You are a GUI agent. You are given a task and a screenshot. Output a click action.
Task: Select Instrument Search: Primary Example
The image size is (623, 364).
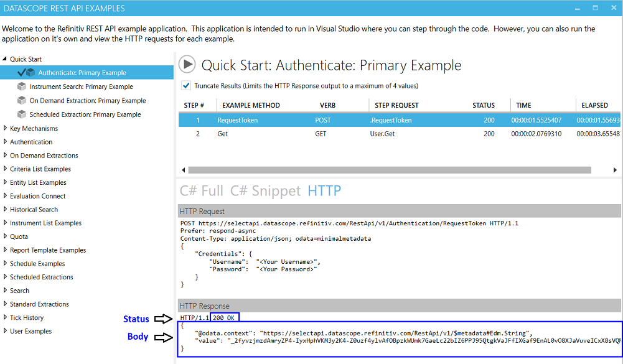[x=81, y=86]
